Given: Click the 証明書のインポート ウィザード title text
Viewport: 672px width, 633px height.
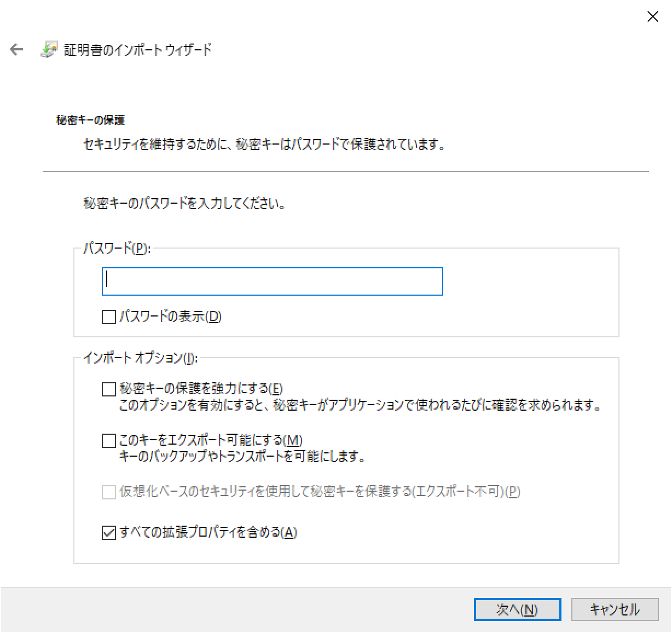Looking at the screenshot, I should tap(137, 49).
